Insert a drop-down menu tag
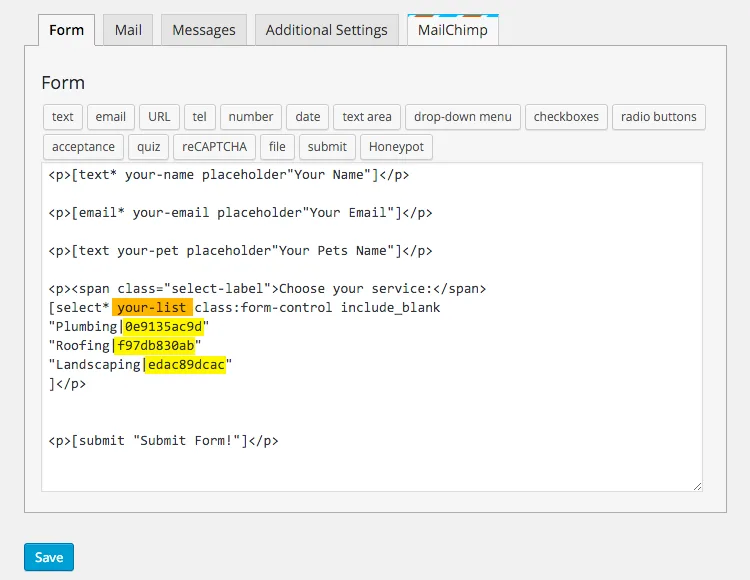The image size is (750, 580). (x=463, y=117)
